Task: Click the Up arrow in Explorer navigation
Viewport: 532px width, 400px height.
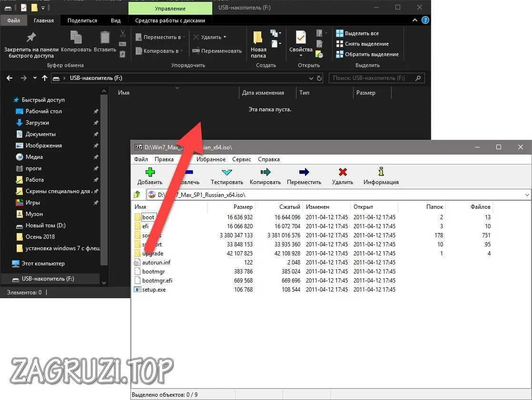Action: tap(44, 78)
